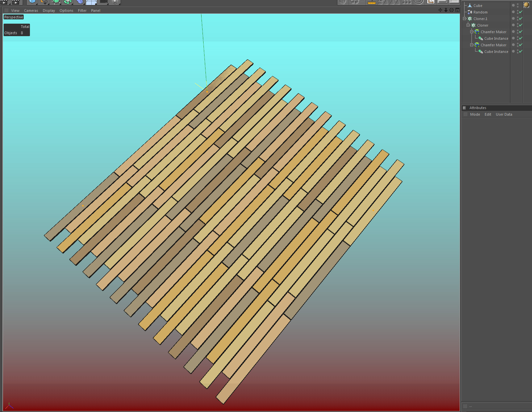Select the ruler measure tool in toolbar
This screenshot has width=532, height=412.
pos(372,2)
